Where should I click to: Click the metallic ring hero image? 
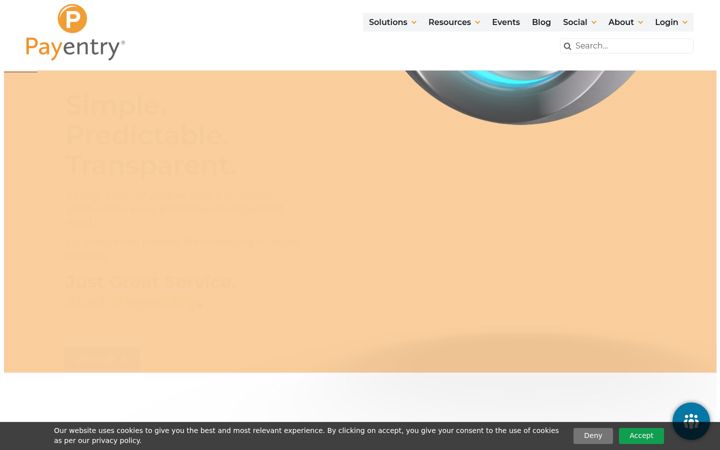click(x=520, y=97)
